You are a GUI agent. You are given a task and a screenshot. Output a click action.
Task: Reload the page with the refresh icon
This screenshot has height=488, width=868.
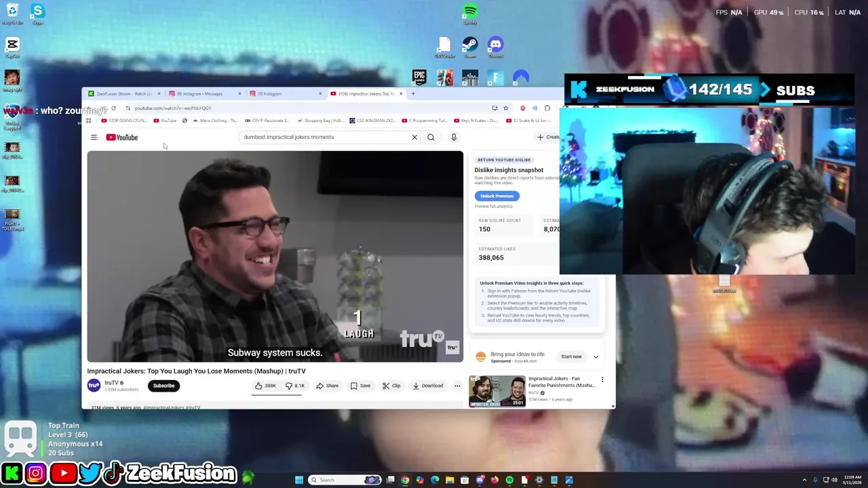pyautogui.click(x=113, y=108)
